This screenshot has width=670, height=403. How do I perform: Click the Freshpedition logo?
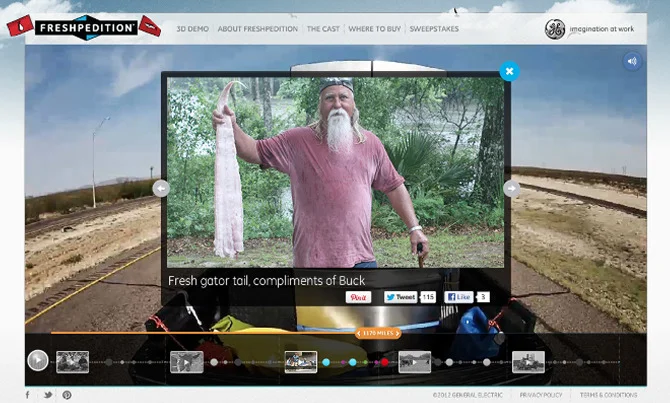click(x=84, y=27)
